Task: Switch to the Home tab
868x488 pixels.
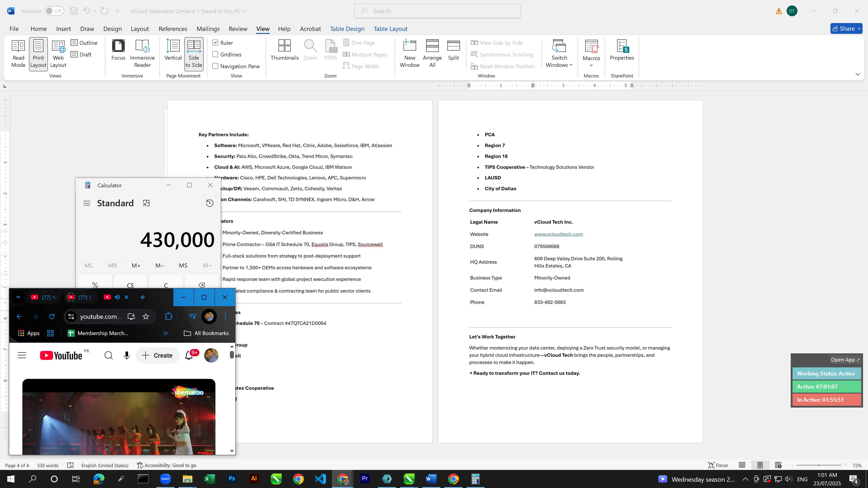Action: tap(38, 29)
